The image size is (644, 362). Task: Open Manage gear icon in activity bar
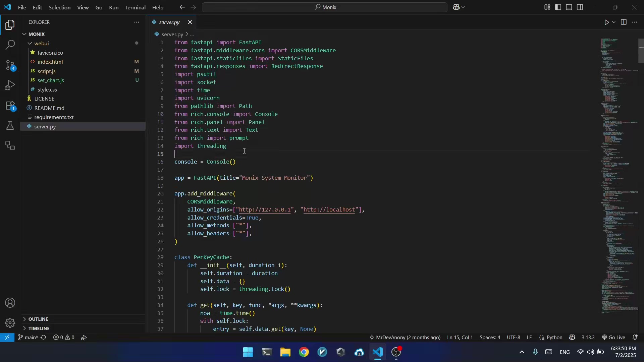tap(10, 323)
